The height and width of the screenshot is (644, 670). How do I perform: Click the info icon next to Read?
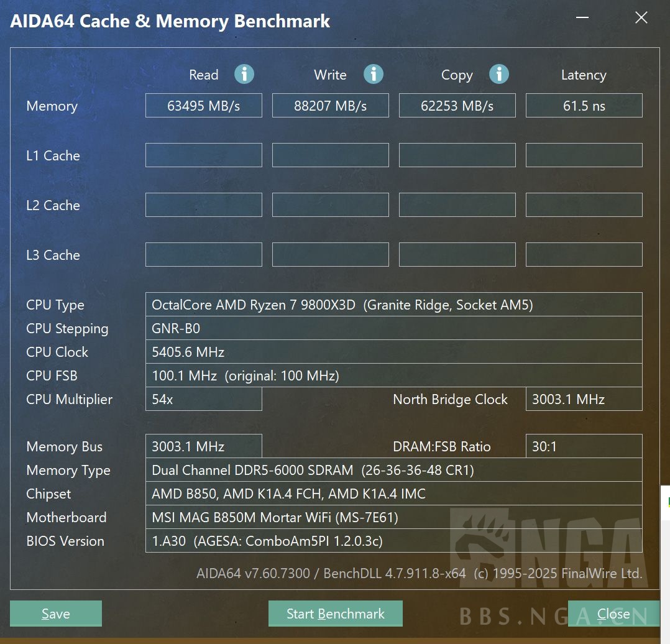[244, 75]
